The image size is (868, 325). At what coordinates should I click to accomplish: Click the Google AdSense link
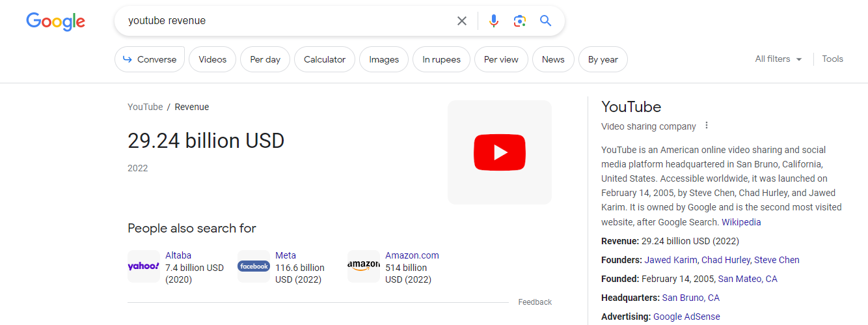(686, 317)
